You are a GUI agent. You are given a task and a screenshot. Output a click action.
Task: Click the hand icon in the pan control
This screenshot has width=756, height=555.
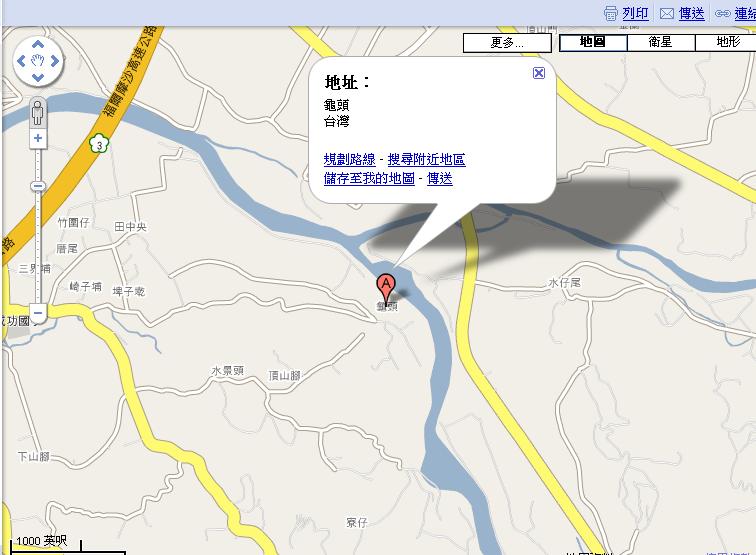coord(38,61)
